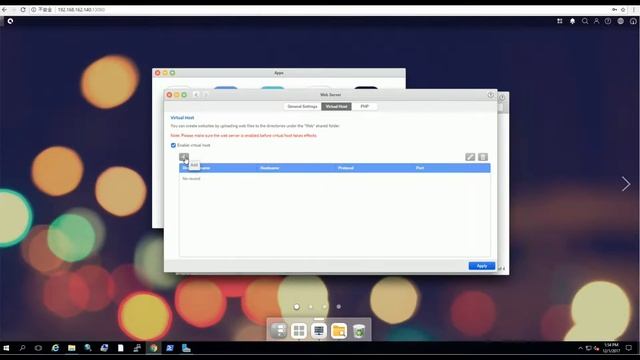Open the ADM search magnifier icon
This screenshot has width=640, height=360.
coord(585,21)
